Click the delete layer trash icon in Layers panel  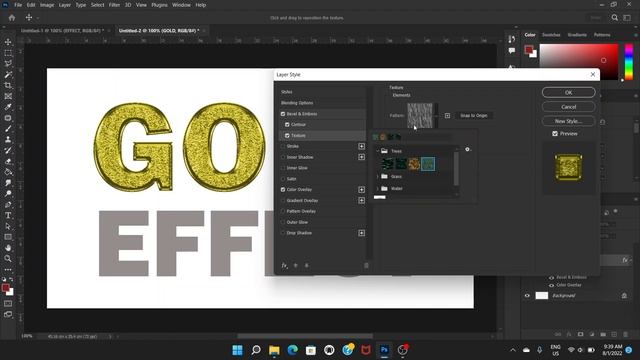pyautogui.click(x=625, y=334)
